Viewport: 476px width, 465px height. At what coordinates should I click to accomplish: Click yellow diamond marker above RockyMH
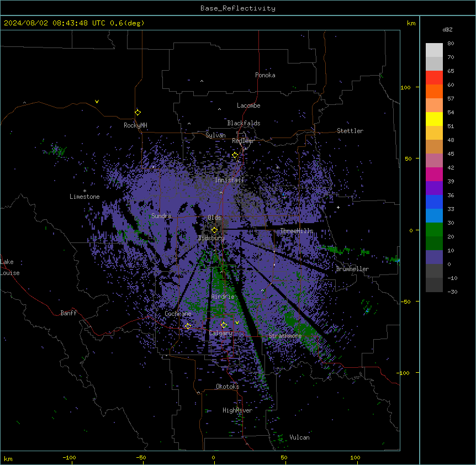tap(138, 112)
